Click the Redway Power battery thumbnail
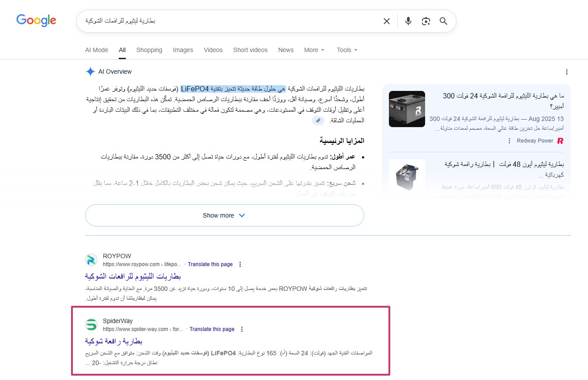The width and height of the screenshot is (588, 380). (407, 109)
